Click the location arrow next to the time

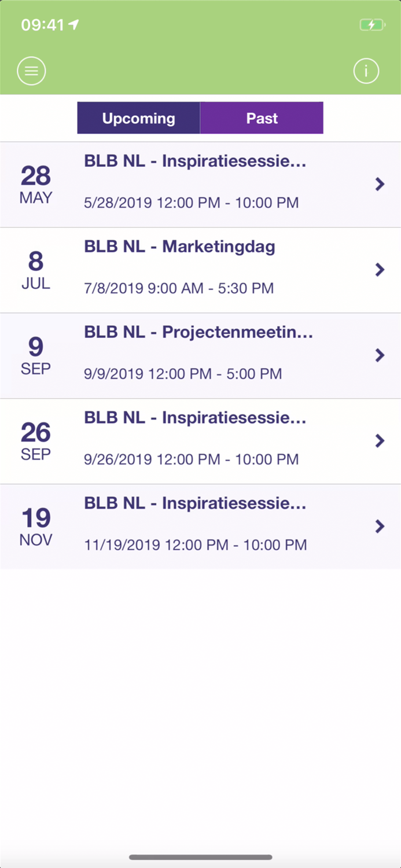pos(75,24)
